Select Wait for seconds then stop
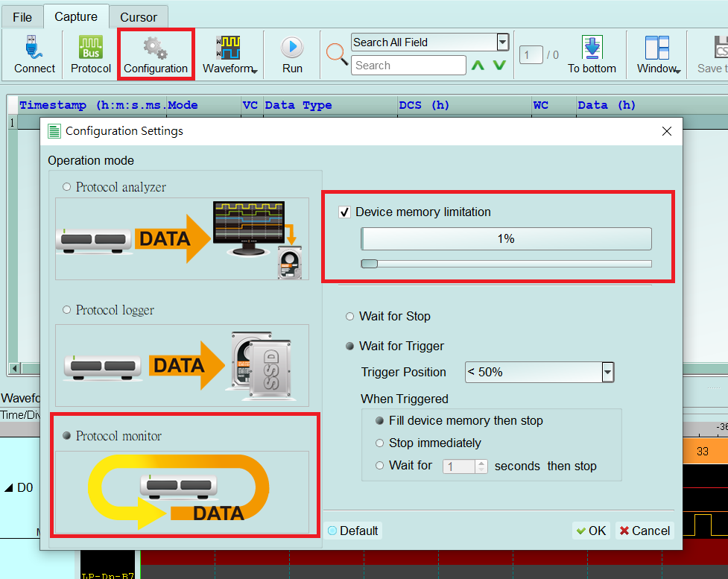Viewport: 728px width, 579px height. (380, 465)
